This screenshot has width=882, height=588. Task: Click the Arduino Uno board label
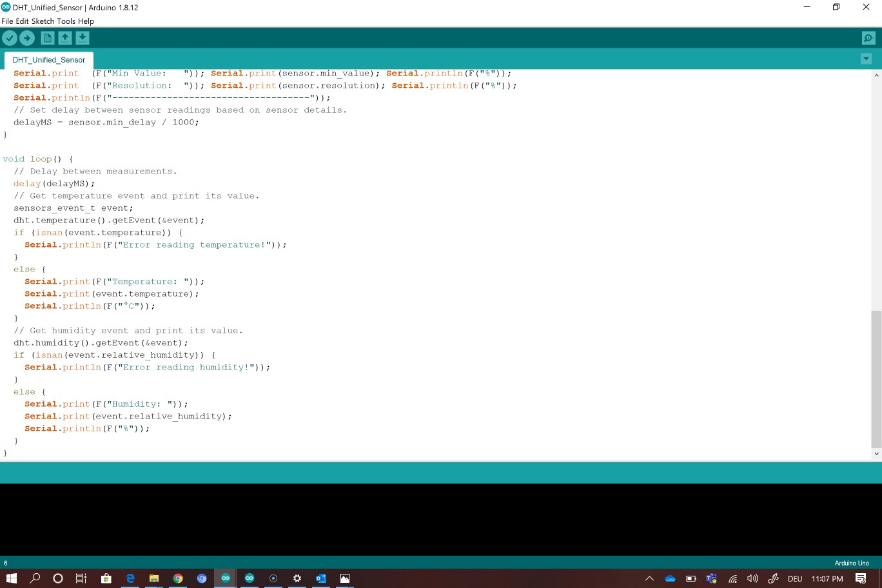click(852, 563)
